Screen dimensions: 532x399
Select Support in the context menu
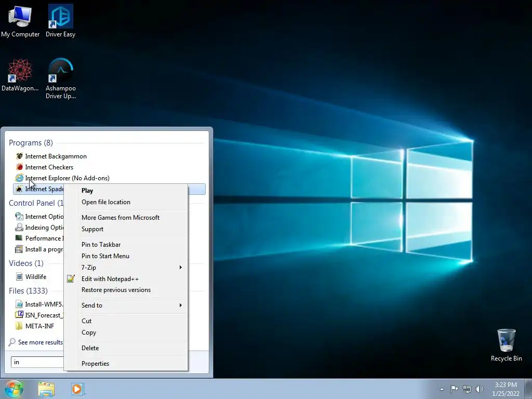click(126, 229)
